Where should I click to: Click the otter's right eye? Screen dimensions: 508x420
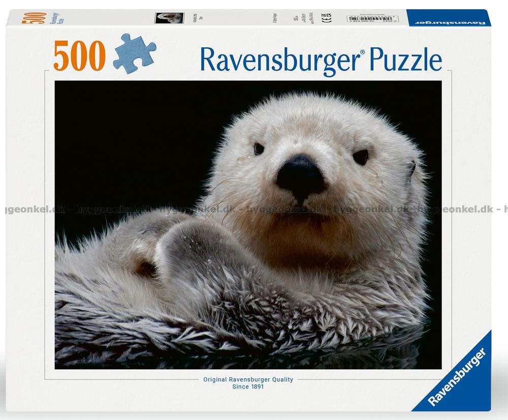[x=360, y=157]
